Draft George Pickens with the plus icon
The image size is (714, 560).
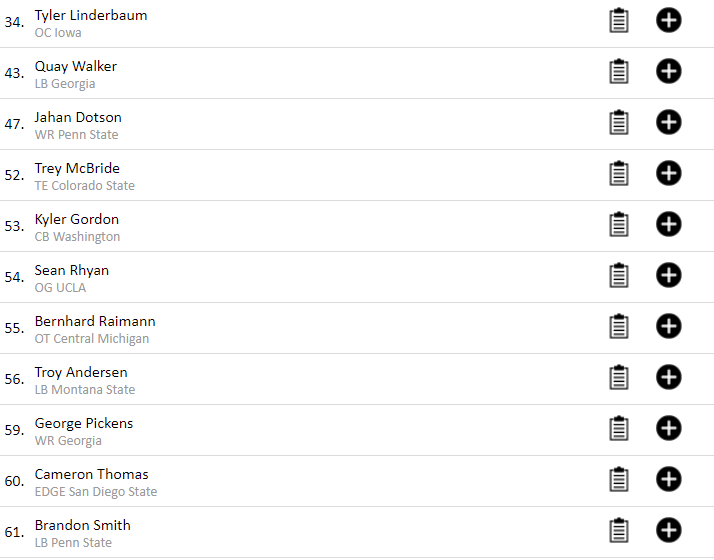pyautogui.click(x=668, y=428)
